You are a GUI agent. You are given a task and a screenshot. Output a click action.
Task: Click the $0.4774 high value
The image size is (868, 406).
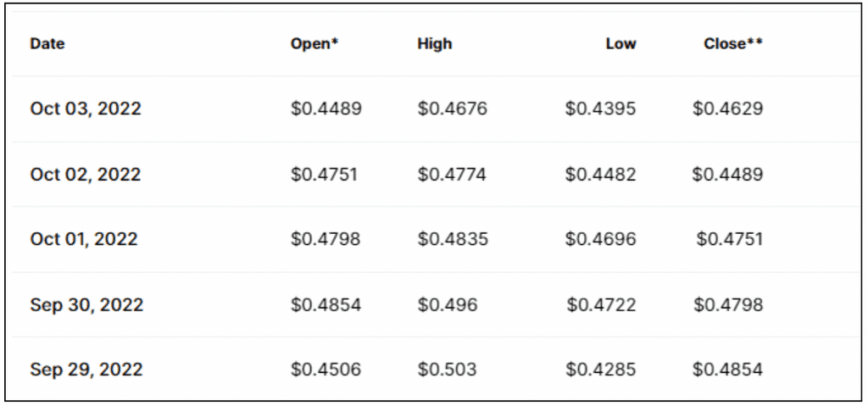[x=452, y=174]
